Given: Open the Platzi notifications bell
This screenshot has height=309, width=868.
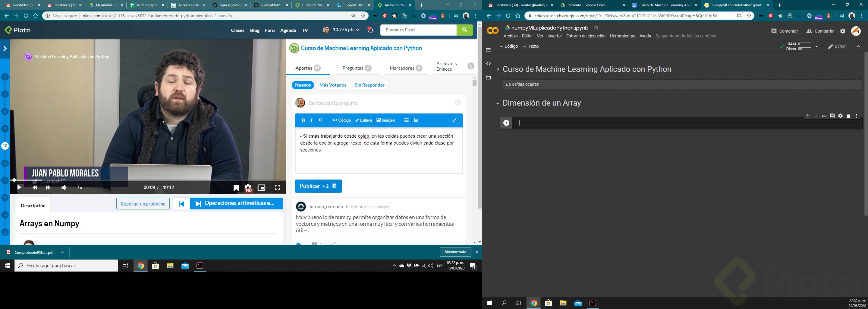Looking at the screenshot, I should 370,30.
